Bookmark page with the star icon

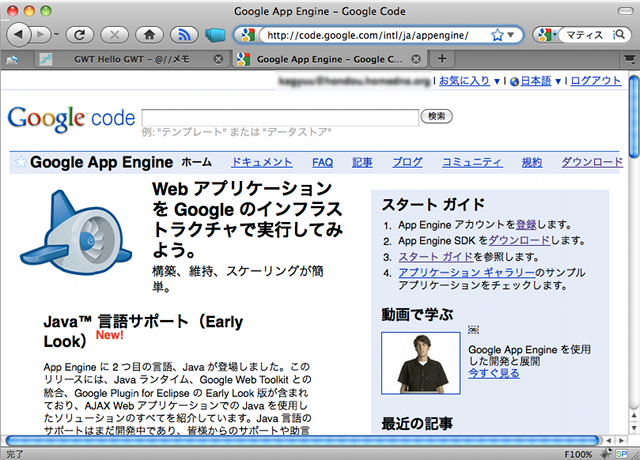499,35
